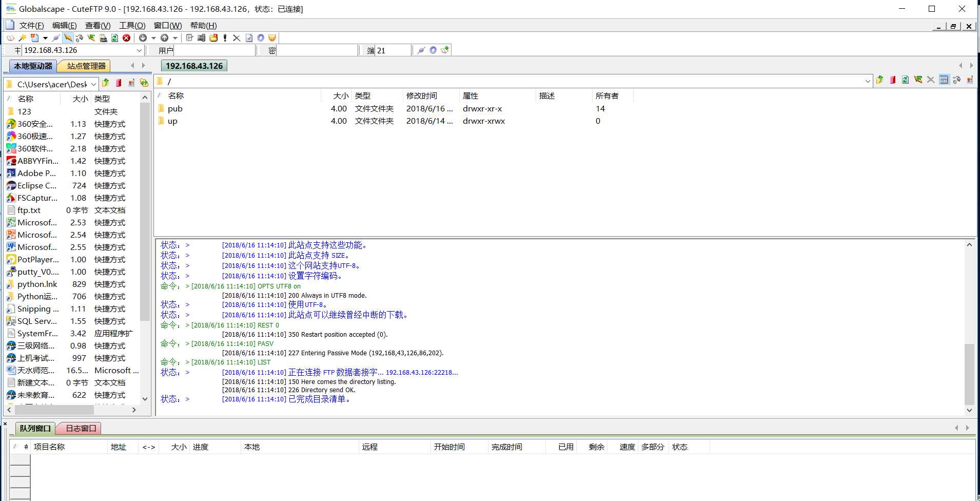Click remote pane refresh page icon
Screen dimensions: 980x501
pyautogui.click(x=905, y=80)
